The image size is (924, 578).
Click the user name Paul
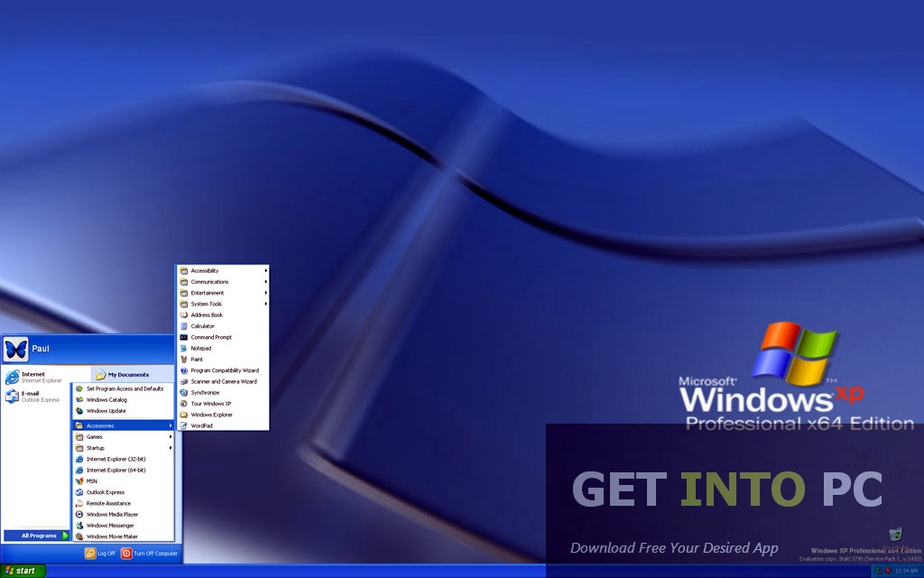tap(41, 349)
